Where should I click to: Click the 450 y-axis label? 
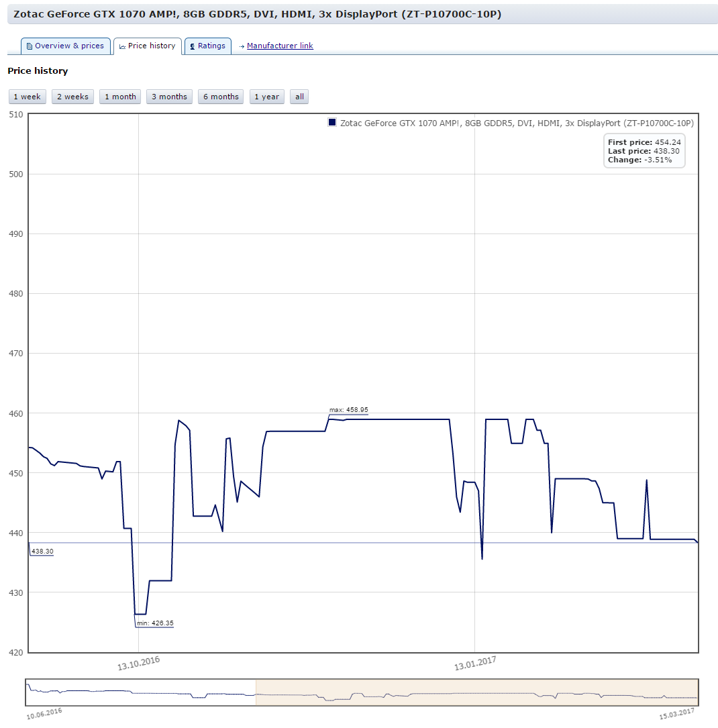tap(16, 474)
